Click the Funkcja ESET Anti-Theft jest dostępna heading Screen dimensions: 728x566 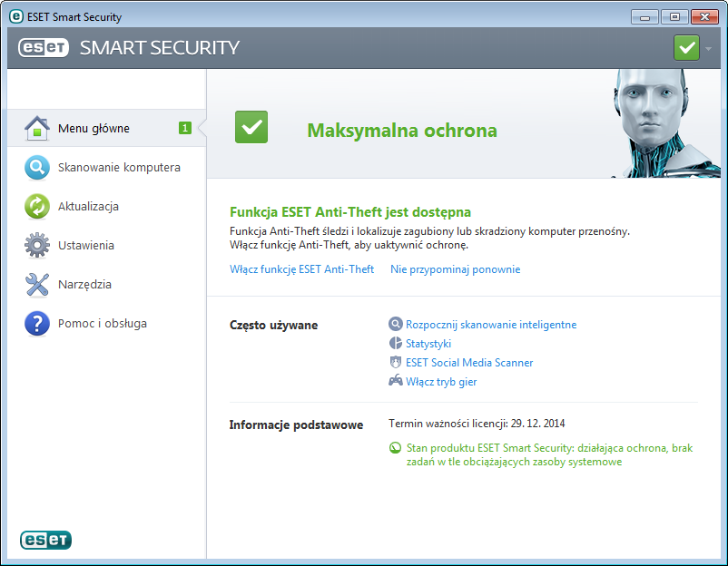click(350, 212)
